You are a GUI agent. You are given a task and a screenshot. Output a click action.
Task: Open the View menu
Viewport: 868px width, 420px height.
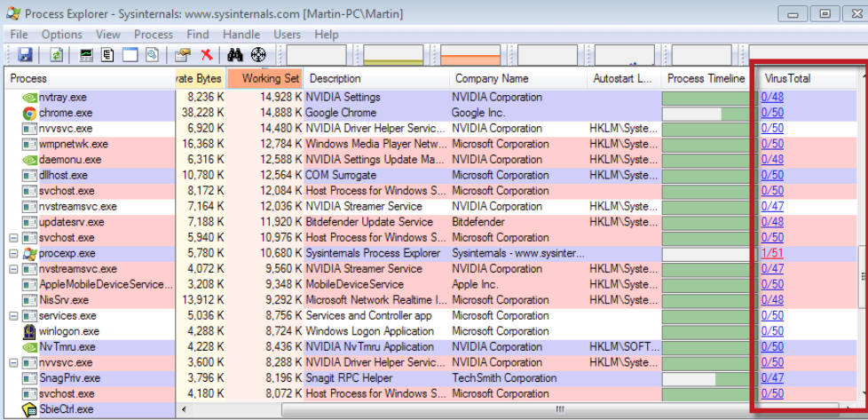point(108,35)
